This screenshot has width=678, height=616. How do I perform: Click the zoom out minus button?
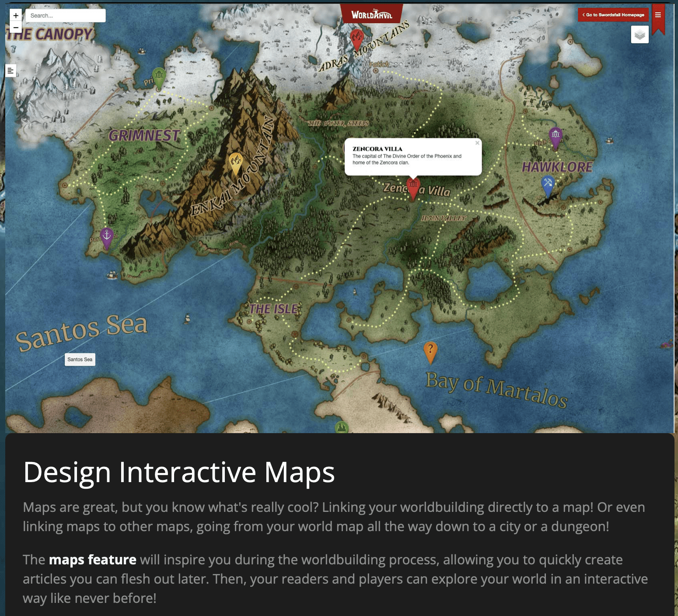click(16, 28)
